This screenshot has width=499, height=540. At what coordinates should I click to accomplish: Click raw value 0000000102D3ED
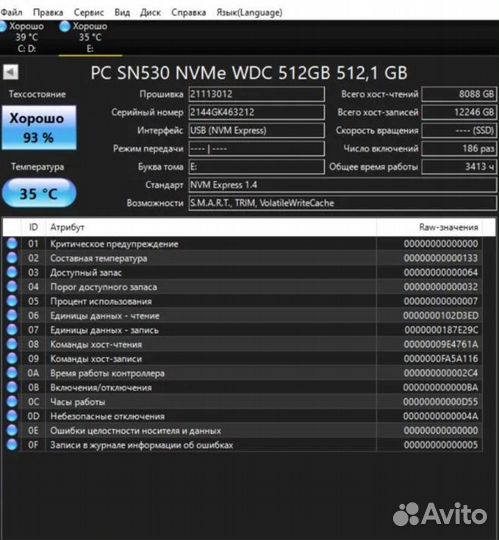(x=440, y=316)
